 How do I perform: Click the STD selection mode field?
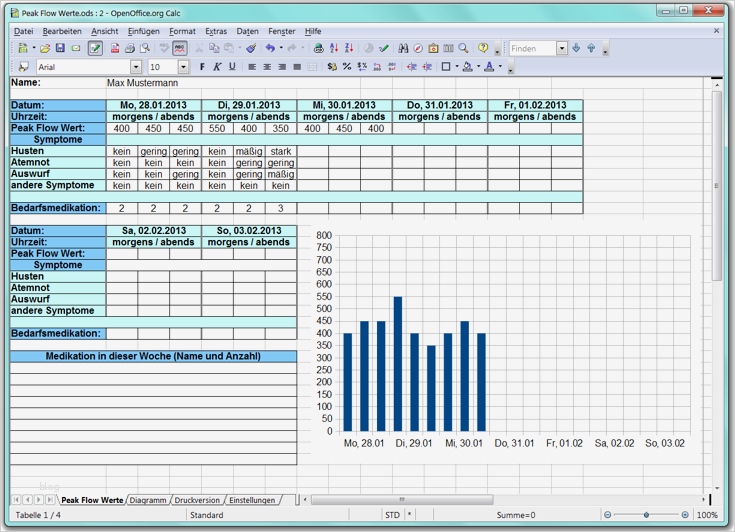(x=392, y=515)
